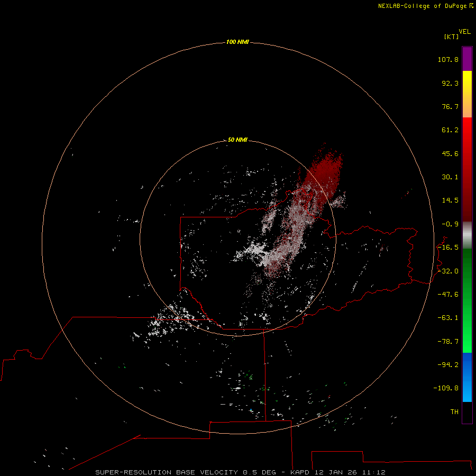Click the 92.3 velocity scale value
The width and height of the screenshot is (476, 476).
pos(450,83)
